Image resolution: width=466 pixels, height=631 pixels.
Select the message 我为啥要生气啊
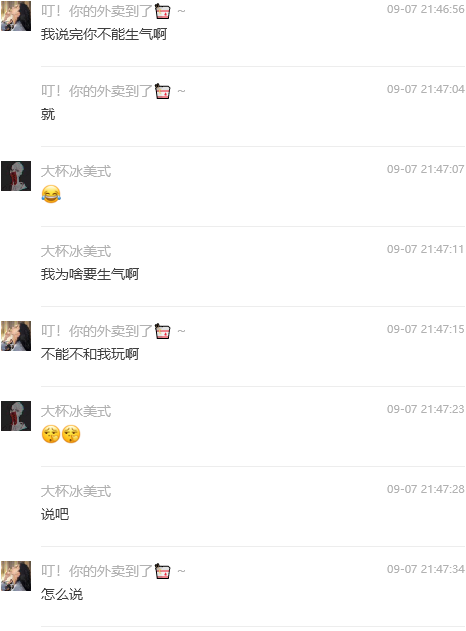(90, 274)
